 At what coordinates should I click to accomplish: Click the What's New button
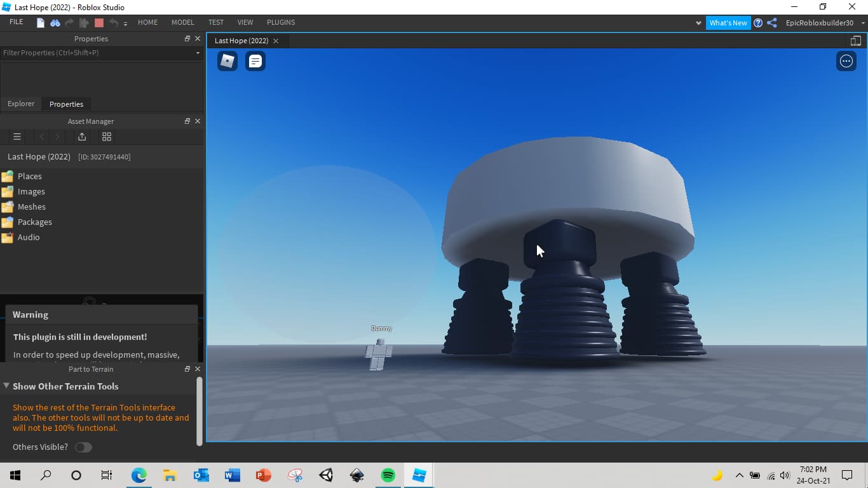point(728,23)
